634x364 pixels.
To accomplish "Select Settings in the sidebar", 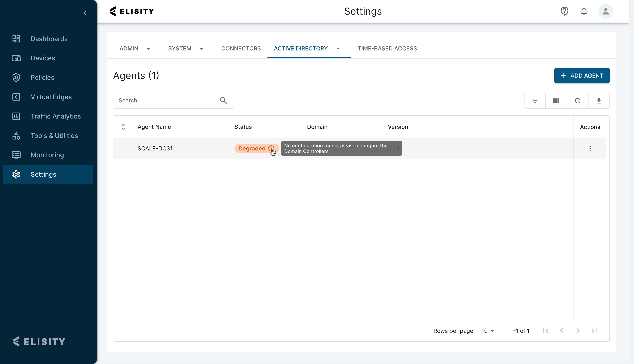I will (48, 174).
